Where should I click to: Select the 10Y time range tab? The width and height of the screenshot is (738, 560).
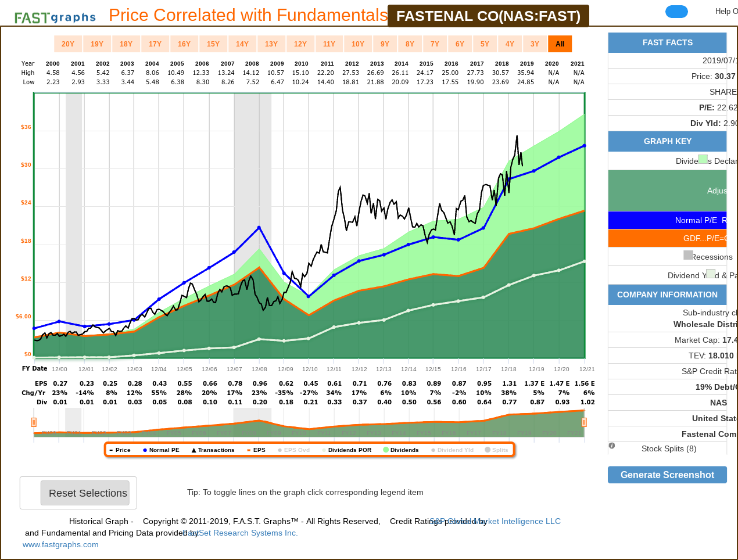pos(358,44)
